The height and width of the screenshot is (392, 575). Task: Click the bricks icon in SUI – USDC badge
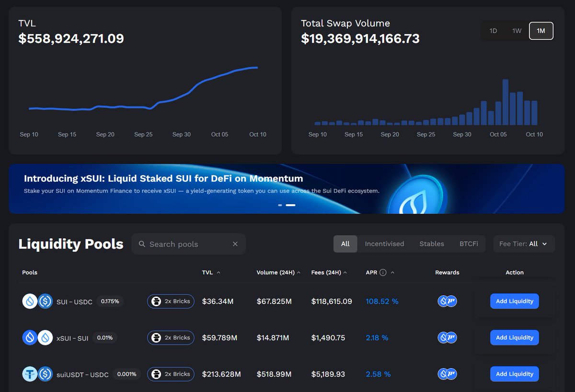[155, 301]
